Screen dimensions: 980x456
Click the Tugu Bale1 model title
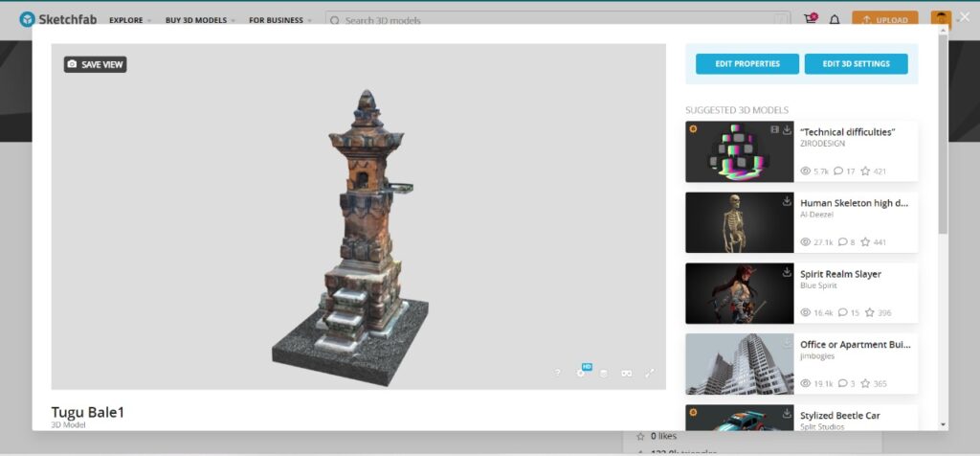click(87, 412)
